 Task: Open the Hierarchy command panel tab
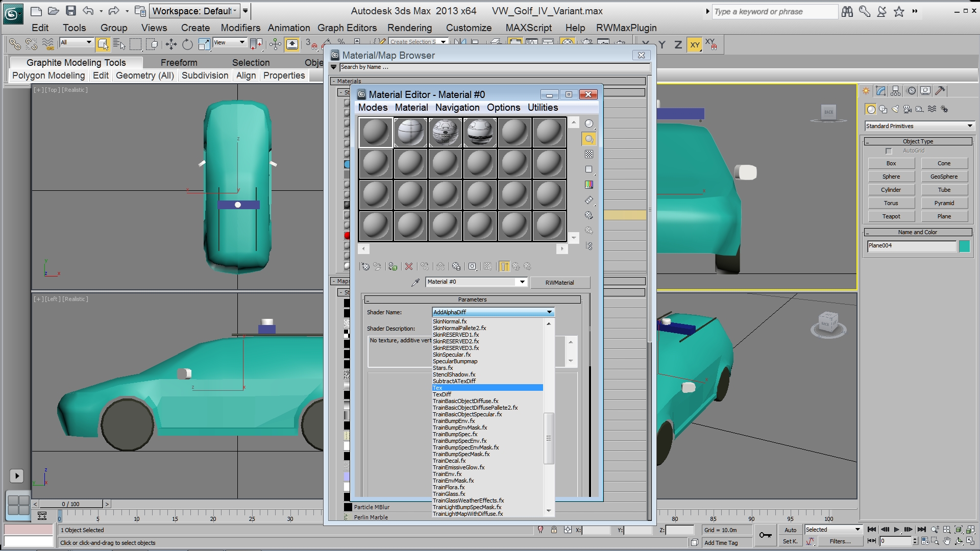(896, 91)
